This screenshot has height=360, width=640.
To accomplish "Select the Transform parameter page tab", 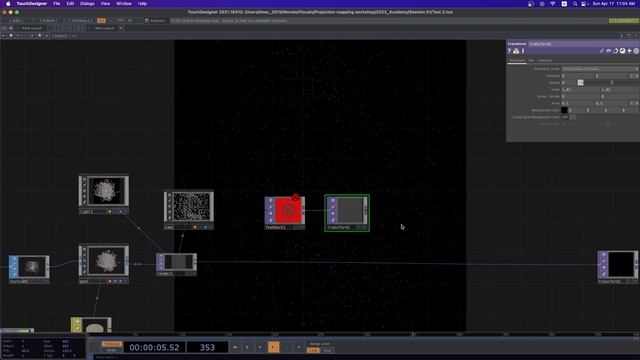I will pyautogui.click(x=517, y=60).
